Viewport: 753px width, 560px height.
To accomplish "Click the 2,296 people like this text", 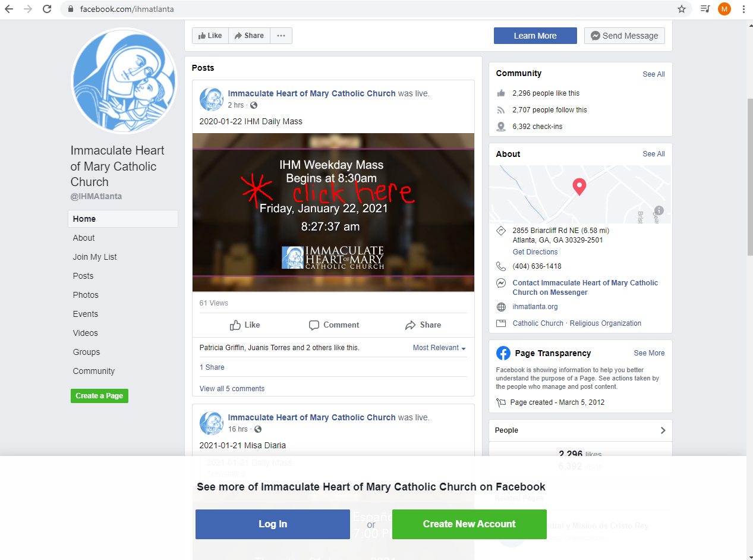I will pyautogui.click(x=546, y=93).
